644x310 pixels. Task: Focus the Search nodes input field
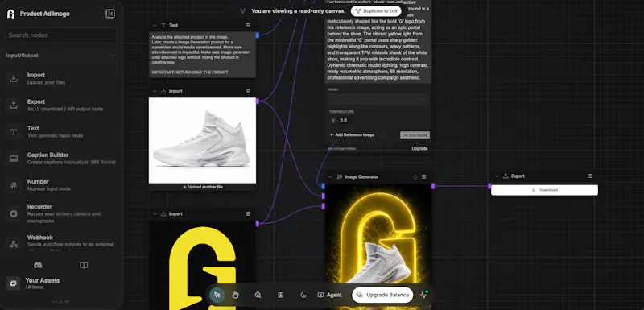coord(61,35)
